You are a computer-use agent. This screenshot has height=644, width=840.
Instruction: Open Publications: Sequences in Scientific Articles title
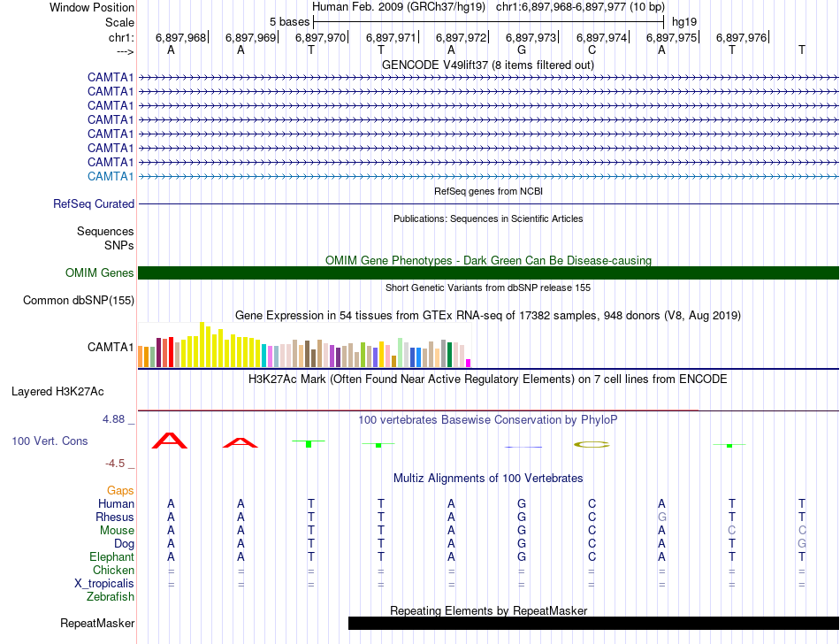pos(488,218)
